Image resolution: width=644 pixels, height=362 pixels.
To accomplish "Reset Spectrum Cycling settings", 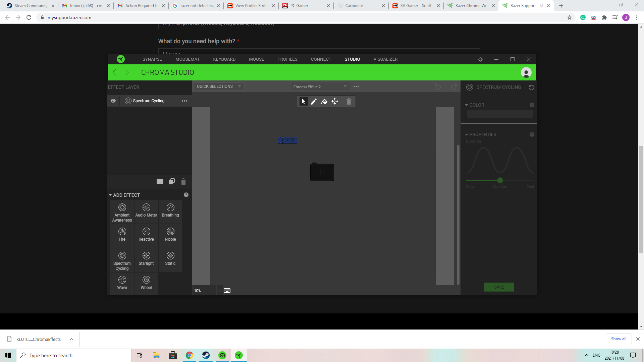I will tap(531, 87).
